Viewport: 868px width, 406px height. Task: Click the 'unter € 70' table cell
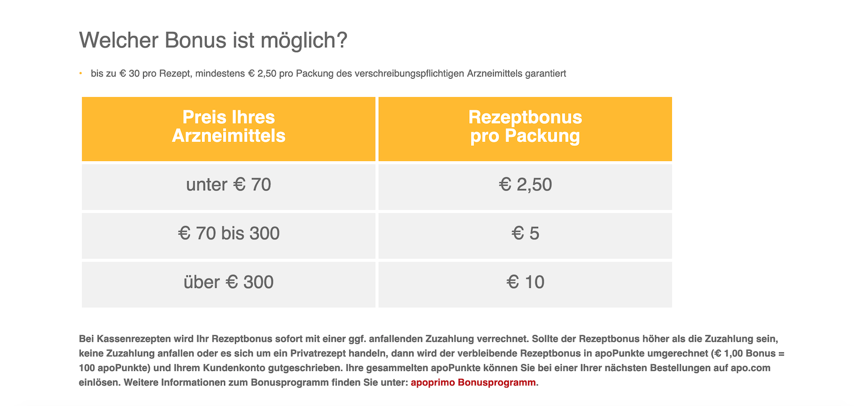(x=228, y=185)
